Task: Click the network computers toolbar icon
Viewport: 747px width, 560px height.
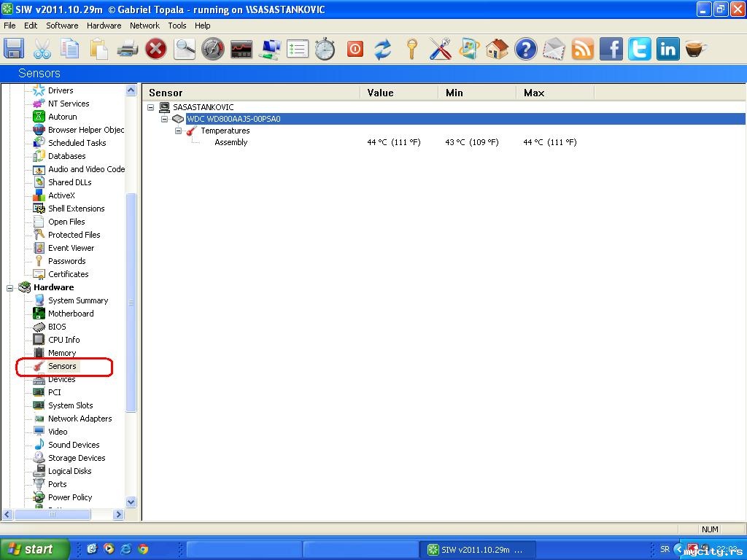Action: click(x=269, y=49)
